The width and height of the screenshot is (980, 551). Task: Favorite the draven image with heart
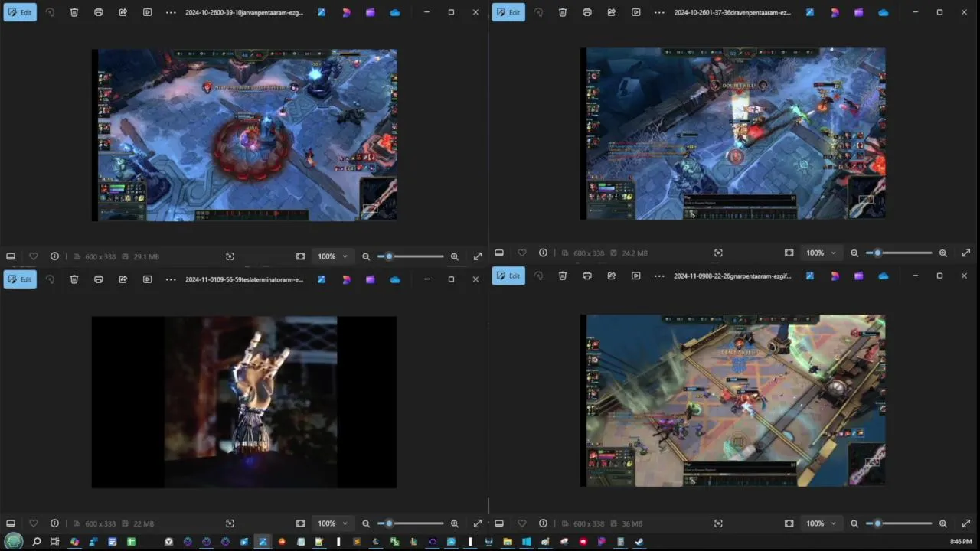coord(521,253)
